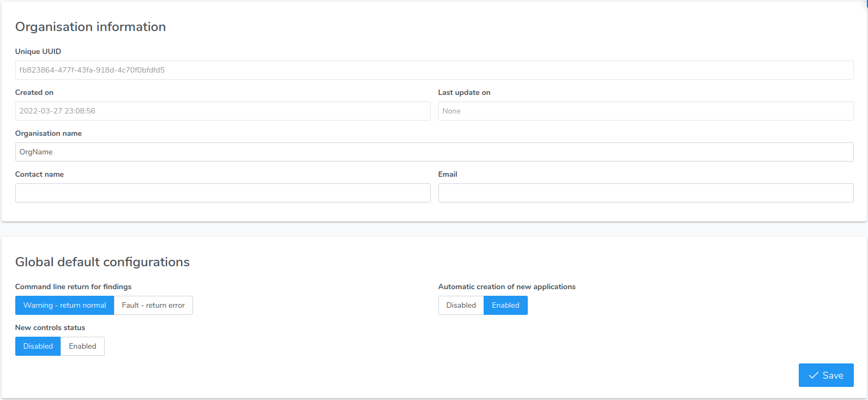Viewport: 868px width, 400px height.
Task: Click the Unique UUID read-only field
Action: coord(434,70)
